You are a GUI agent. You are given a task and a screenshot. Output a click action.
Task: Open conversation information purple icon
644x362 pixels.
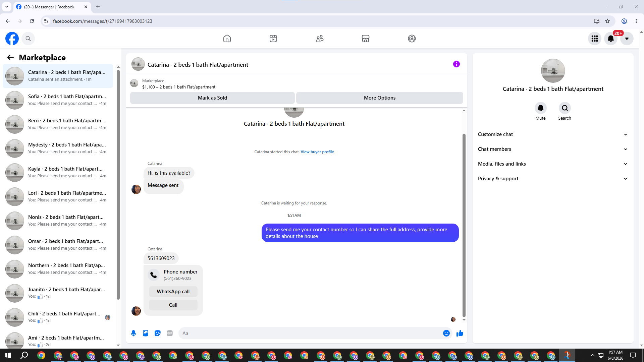[x=457, y=64]
